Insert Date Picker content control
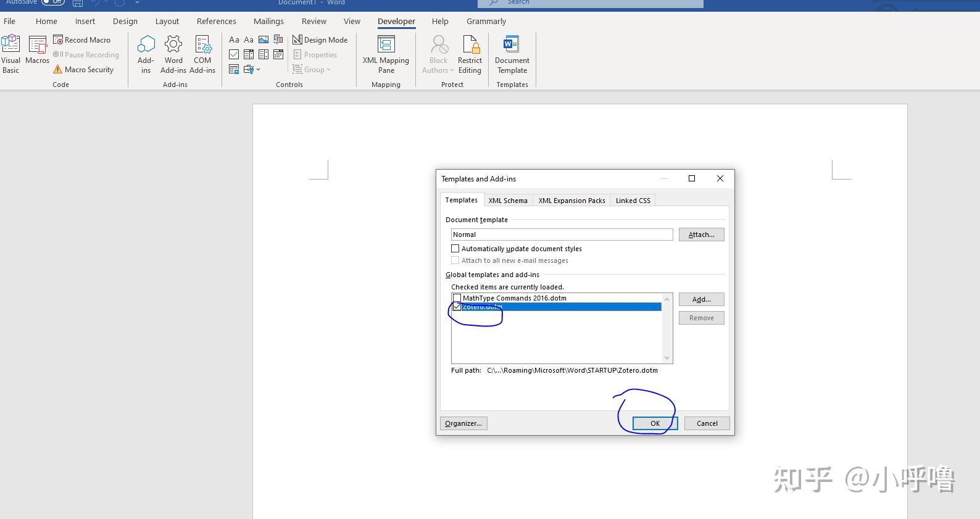 [x=278, y=54]
